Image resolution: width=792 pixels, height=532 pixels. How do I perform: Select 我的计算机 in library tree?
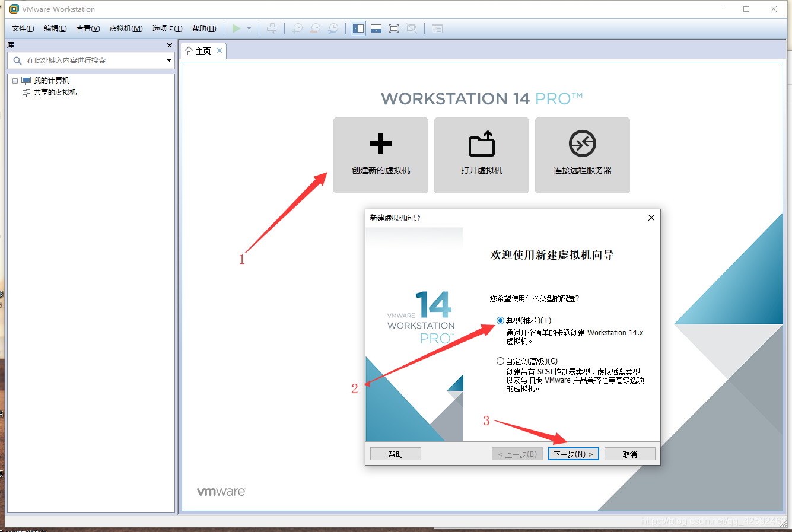pos(52,81)
